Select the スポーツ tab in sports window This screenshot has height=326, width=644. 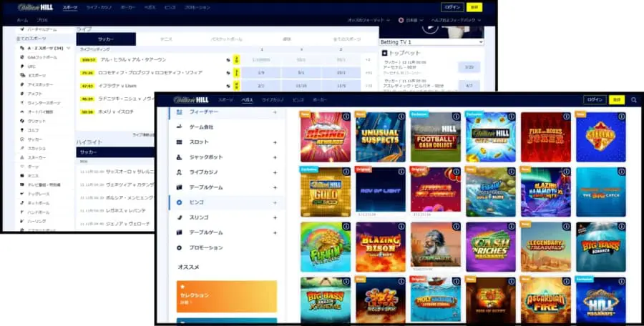pos(70,7)
